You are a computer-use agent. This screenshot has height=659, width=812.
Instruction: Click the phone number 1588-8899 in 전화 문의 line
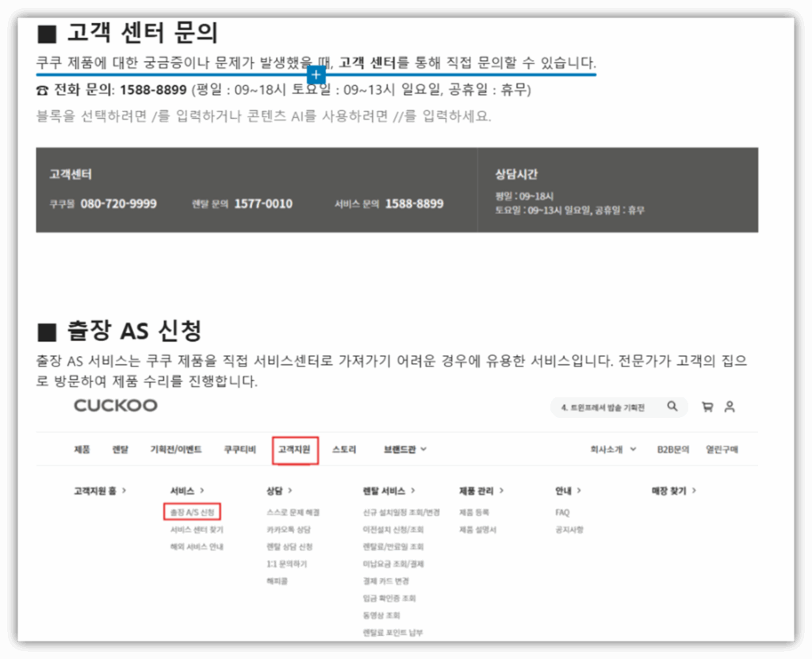click(x=153, y=90)
